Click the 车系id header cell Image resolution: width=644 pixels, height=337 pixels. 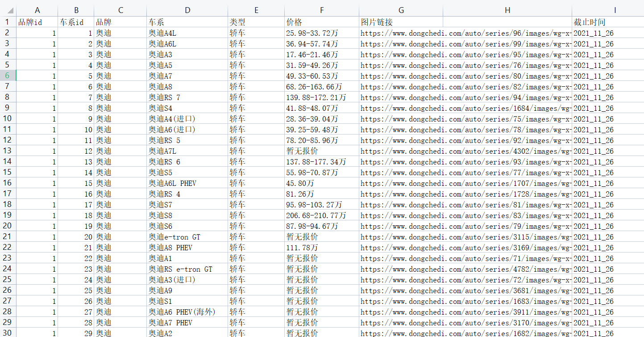click(x=76, y=22)
